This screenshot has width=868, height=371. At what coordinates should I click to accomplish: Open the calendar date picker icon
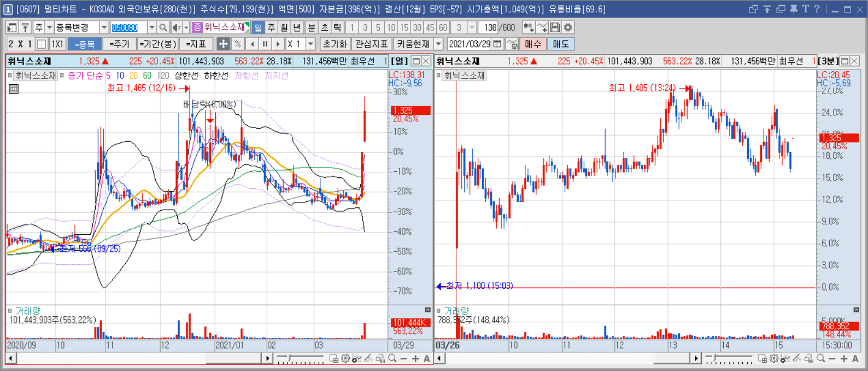coord(497,44)
